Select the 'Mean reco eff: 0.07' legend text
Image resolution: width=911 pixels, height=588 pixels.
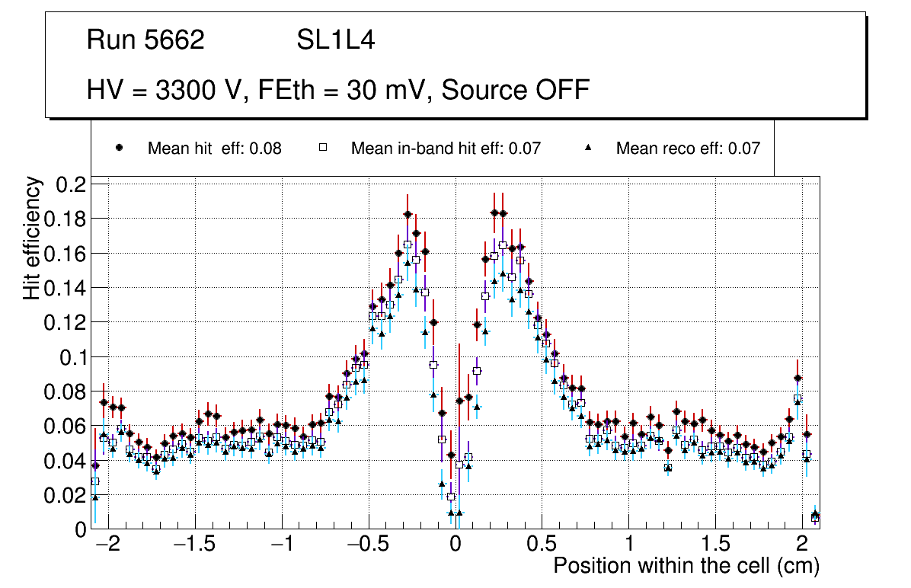point(688,149)
